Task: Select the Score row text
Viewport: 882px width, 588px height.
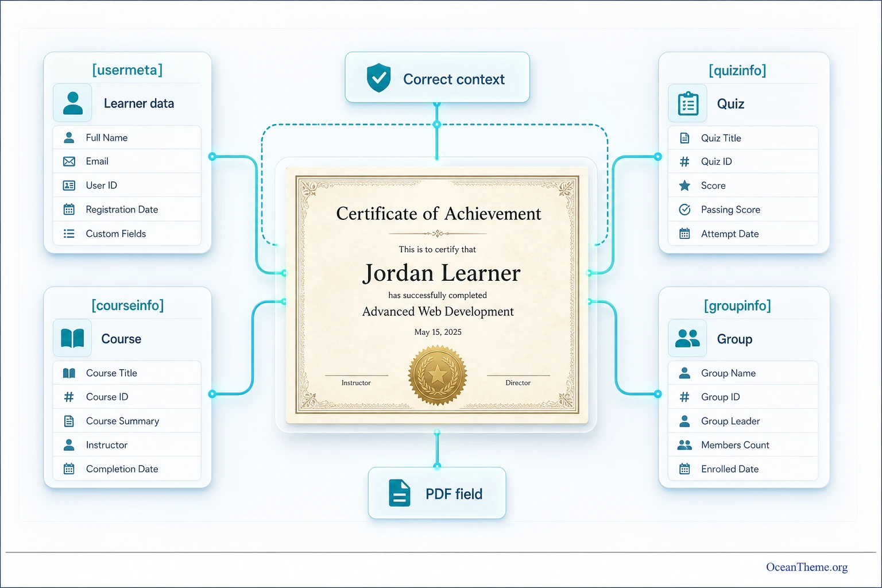Action: click(713, 185)
